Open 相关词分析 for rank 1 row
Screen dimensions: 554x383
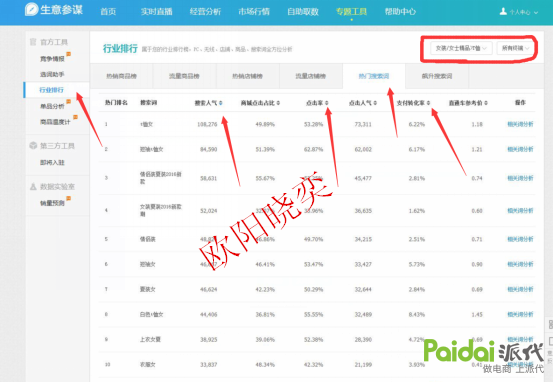[520, 124]
